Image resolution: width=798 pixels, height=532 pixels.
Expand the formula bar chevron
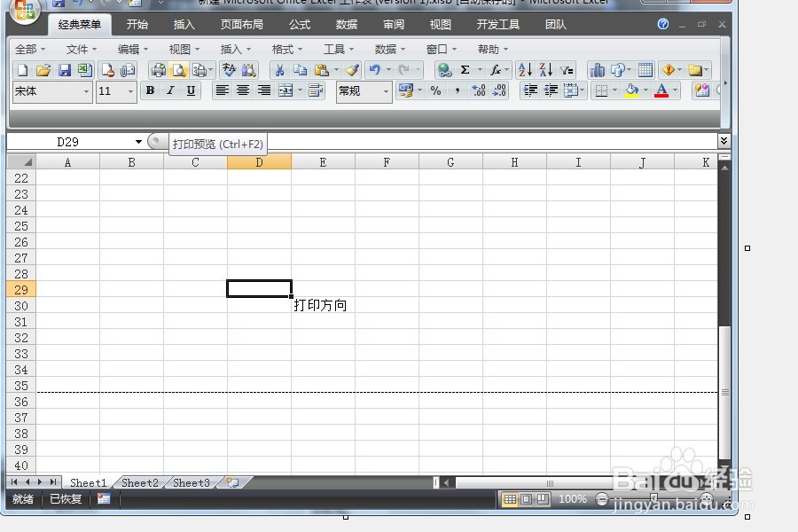pos(724,140)
